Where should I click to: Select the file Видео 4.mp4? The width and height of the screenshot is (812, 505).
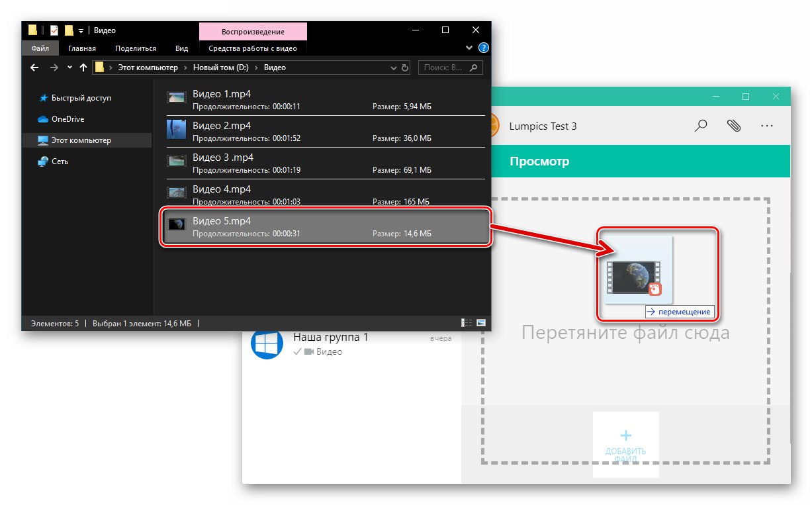(325, 195)
